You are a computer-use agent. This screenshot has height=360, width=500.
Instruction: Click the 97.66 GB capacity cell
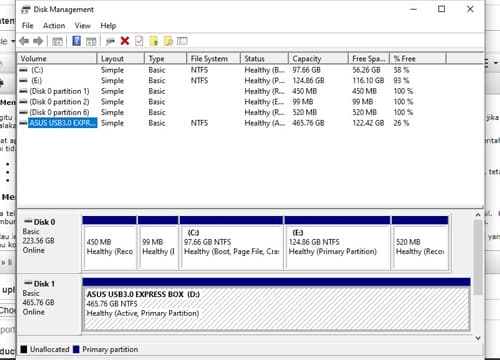click(306, 70)
